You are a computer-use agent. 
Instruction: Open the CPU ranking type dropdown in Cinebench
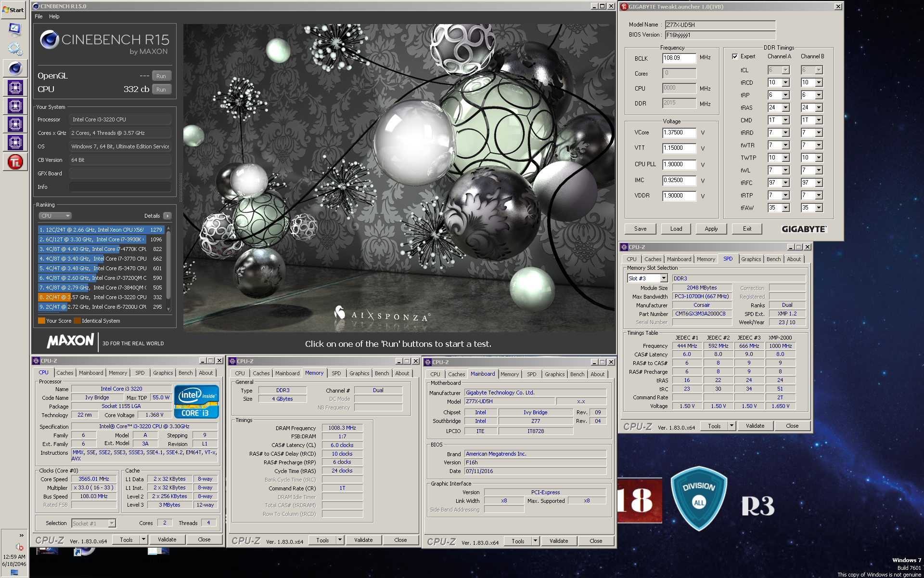(55, 216)
